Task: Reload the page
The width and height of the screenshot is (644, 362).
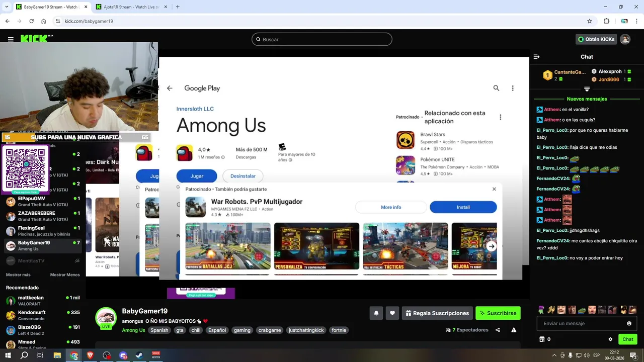Action: (x=31, y=21)
